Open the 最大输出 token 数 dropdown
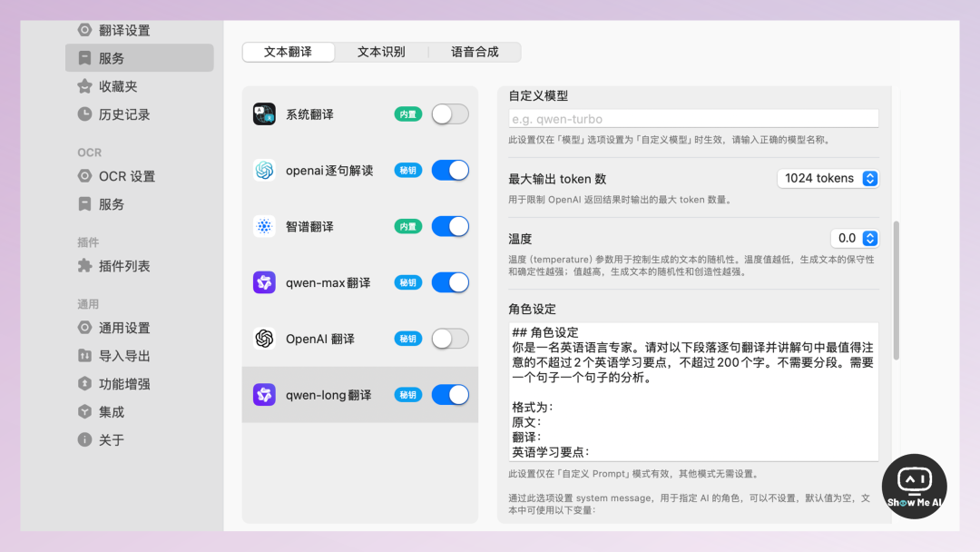The width and height of the screenshot is (980, 552). (x=828, y=178)
